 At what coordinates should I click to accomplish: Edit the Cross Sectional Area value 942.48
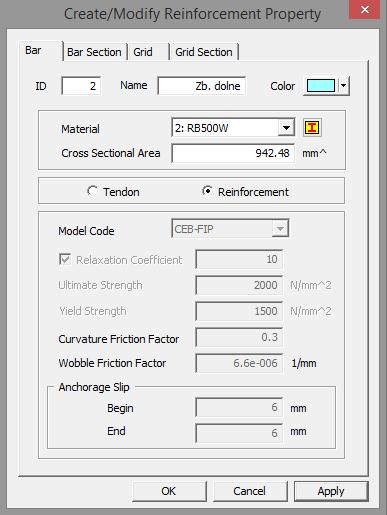click(233, 153)
